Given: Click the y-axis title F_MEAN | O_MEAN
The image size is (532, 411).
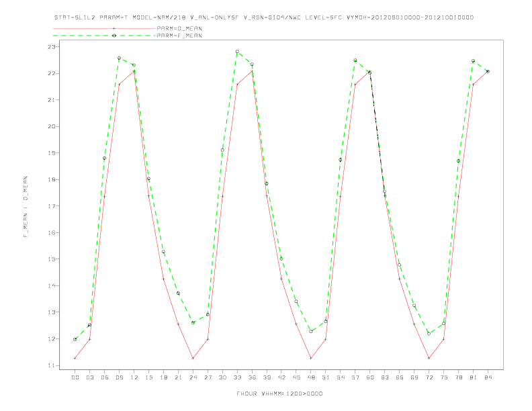Looking at the screenshot, I should pos(26,207).
